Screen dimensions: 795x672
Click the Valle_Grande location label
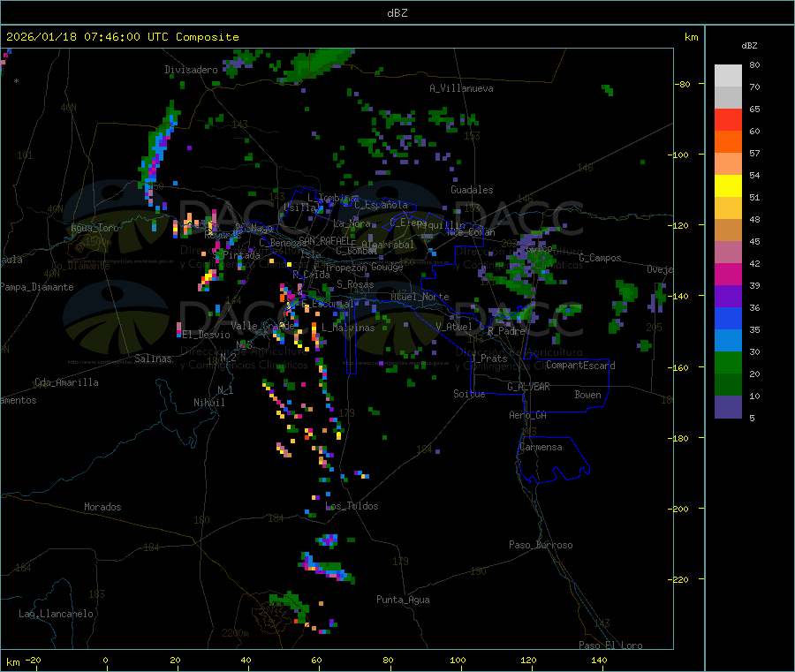[262, 326]
